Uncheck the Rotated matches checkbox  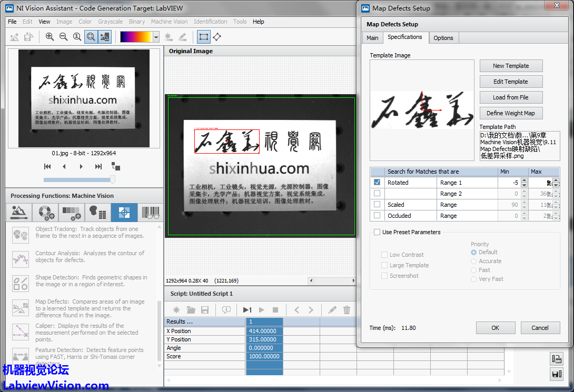(x=377, y=183)
